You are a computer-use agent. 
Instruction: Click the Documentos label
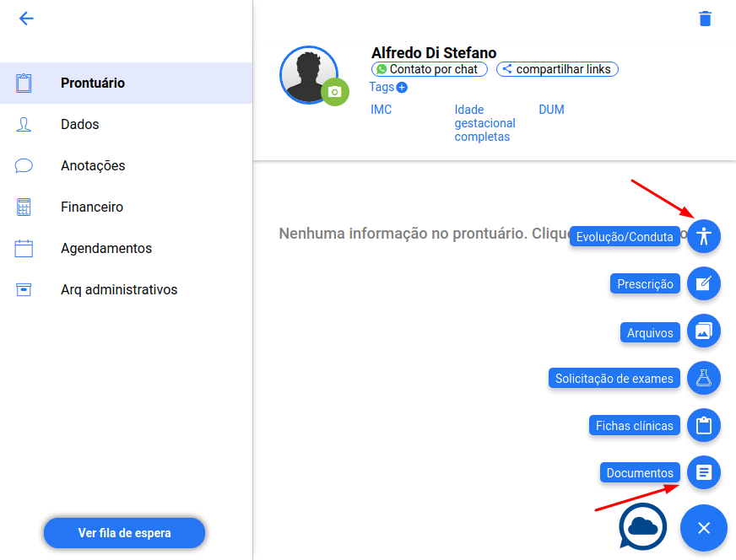(640, 472)
